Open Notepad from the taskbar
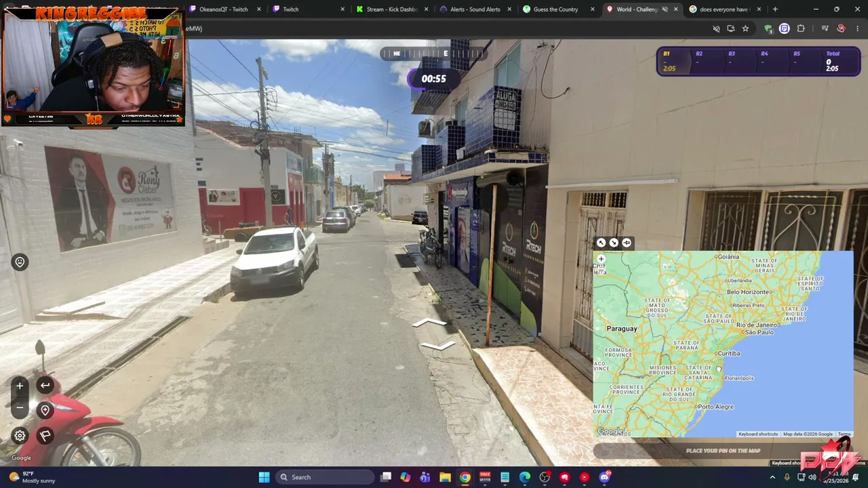 505,477
